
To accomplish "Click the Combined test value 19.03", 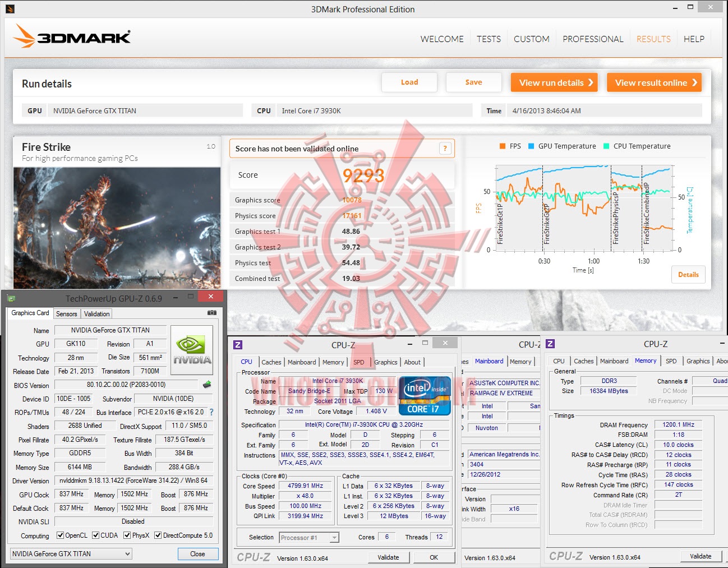I will tap(351, 279).
